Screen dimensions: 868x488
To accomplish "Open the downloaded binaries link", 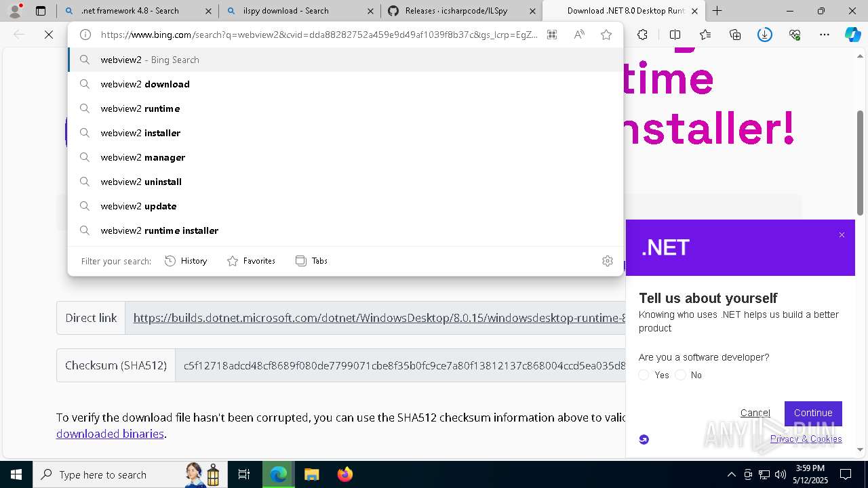I will (x=110, y=434).
